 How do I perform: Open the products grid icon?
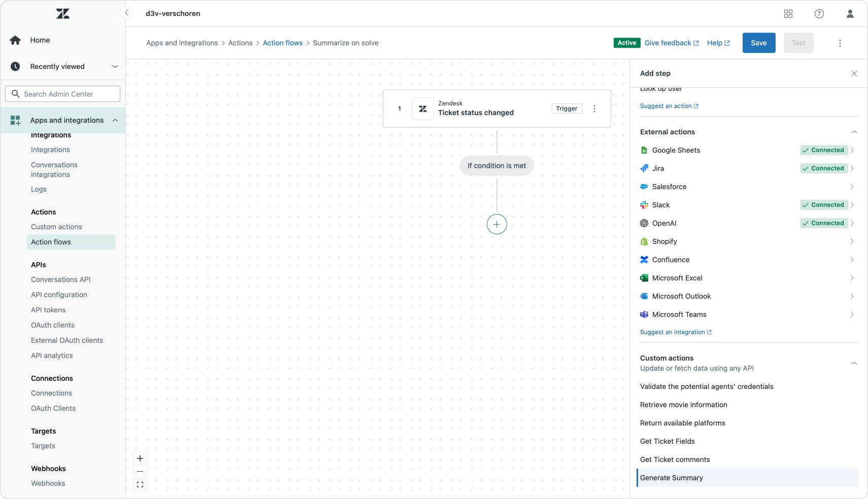pos(788,14)
